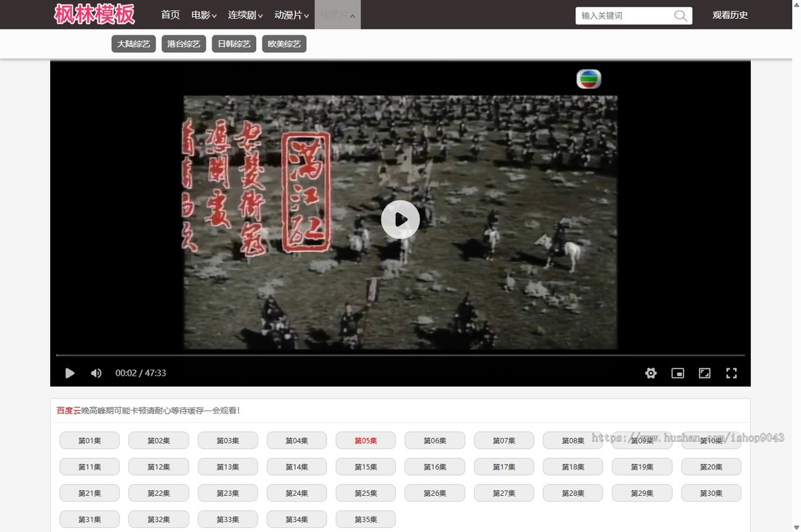
Task: Play episode 第17集
Action: pos(504,467)
